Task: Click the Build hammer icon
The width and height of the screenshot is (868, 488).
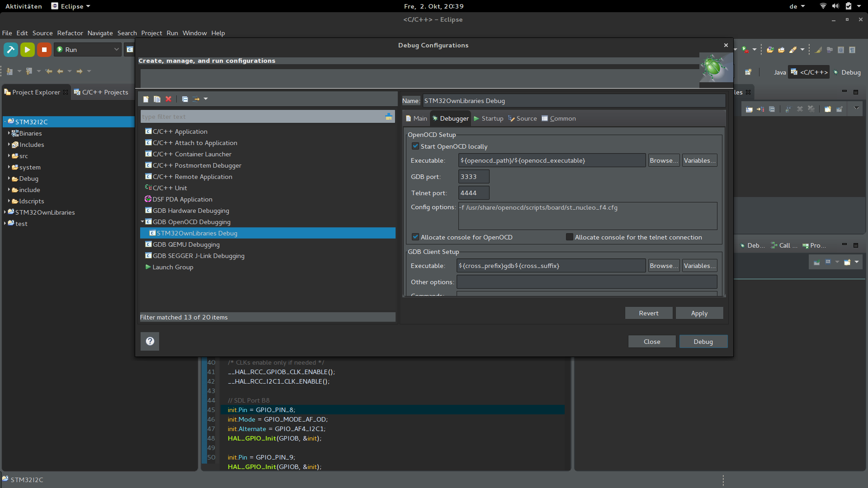Action: (x=11, y=50)
